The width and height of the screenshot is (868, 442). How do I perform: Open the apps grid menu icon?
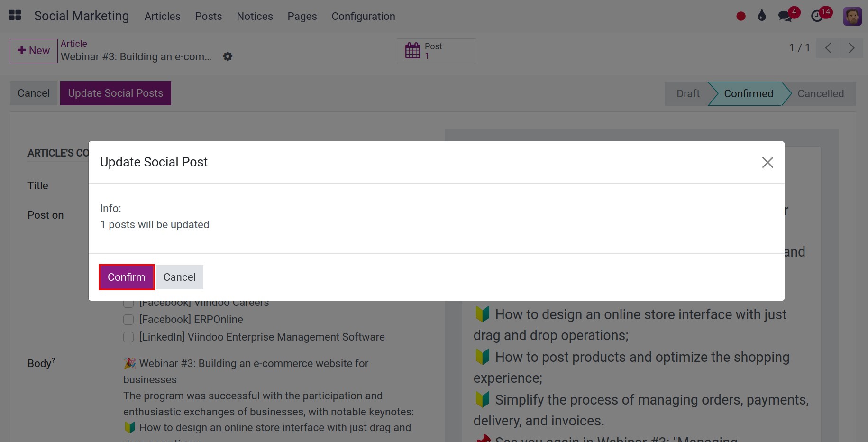pyautogui.click(x=15, y=16)
